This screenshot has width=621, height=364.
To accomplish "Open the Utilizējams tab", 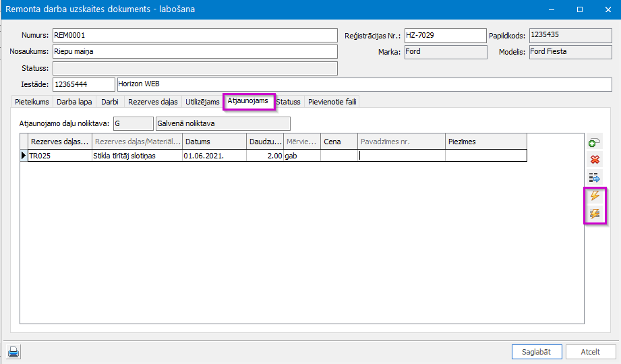I will [202, 102].
